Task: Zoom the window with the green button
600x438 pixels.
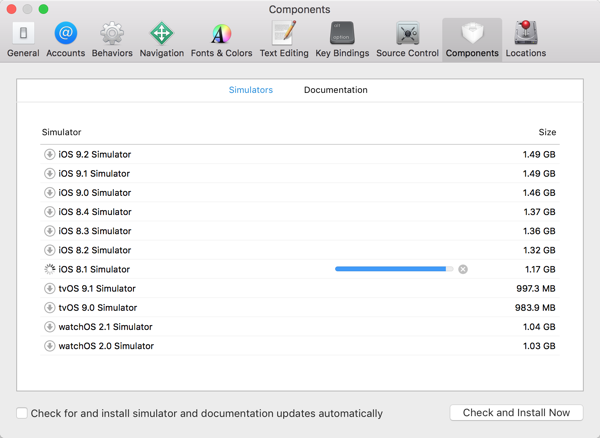Action: (x=43, y=9)
